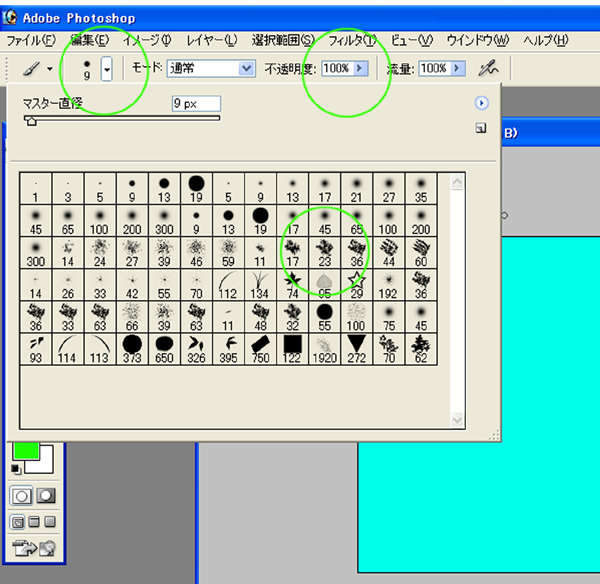
Task: Pick the grass 134 brush preset
Action: coord(261,285)
